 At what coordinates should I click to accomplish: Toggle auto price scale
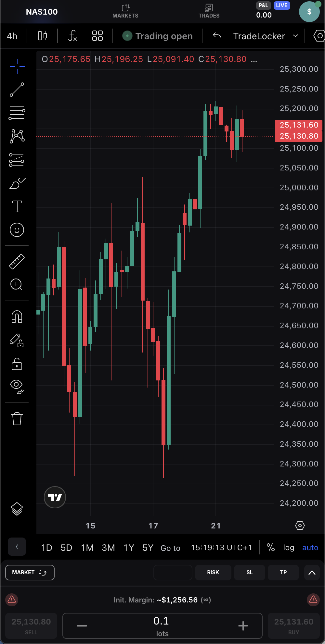point(310,548)
